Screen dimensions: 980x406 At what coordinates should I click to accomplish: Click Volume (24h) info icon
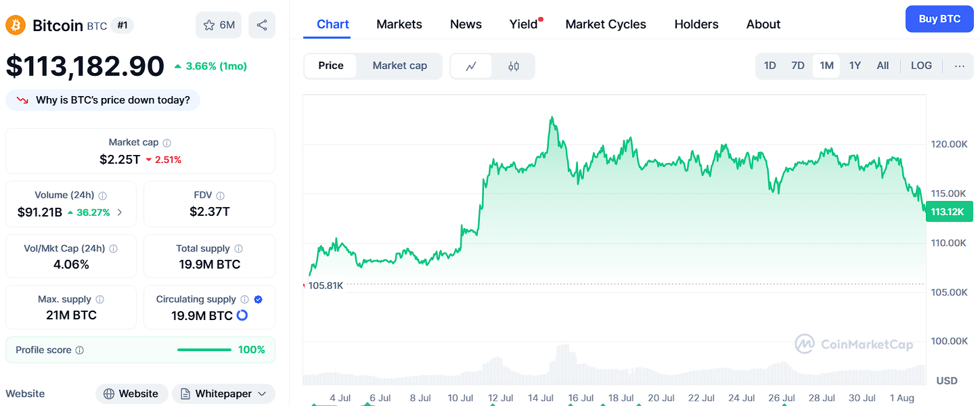click(103, 196)
